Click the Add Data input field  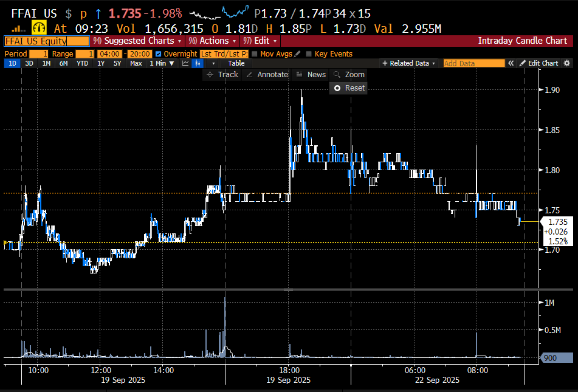tap(474, 63)
